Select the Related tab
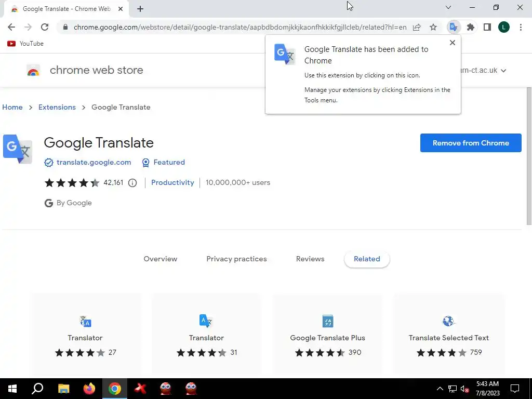The width and height of the screenshot is (532, 399). (367, 259)
